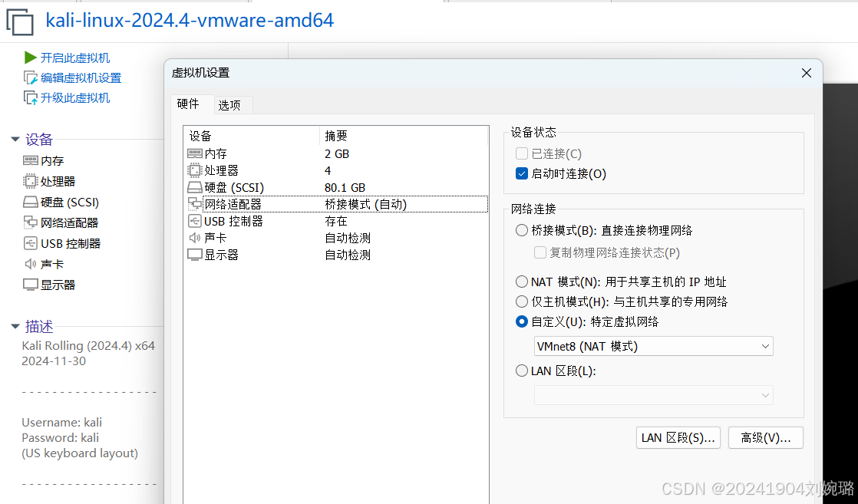858x504 pixels.
Task: Select 自定义(U) specific virtual network radio
Action: tap(521, 321)
